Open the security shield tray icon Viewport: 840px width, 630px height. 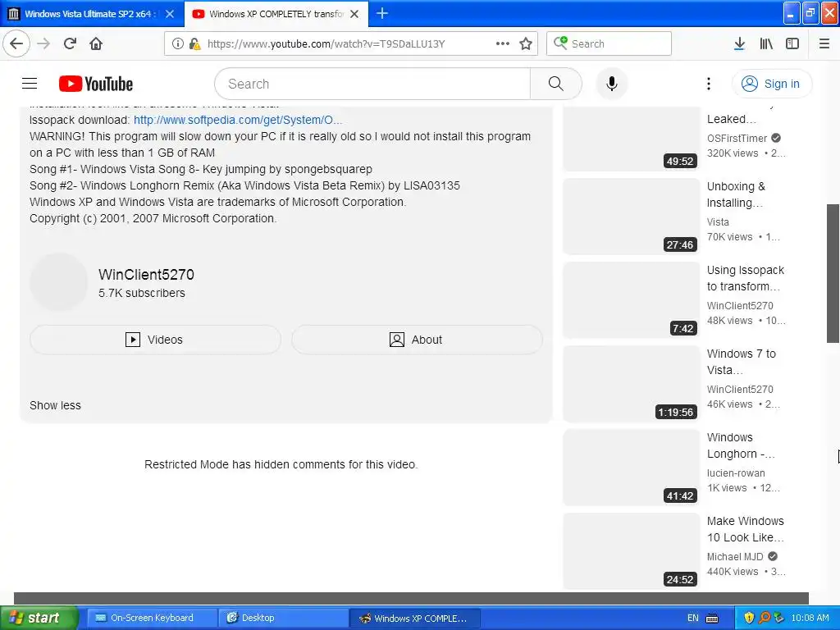749,618
